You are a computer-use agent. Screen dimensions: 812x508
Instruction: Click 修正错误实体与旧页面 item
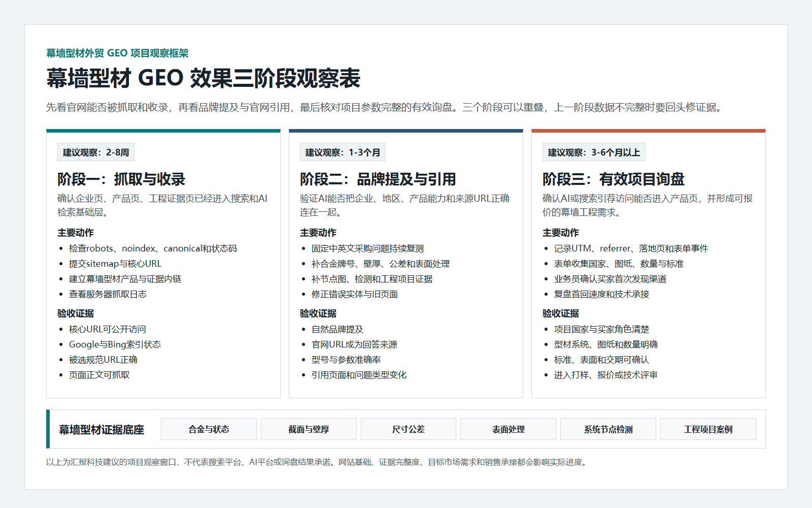(355, 294)
